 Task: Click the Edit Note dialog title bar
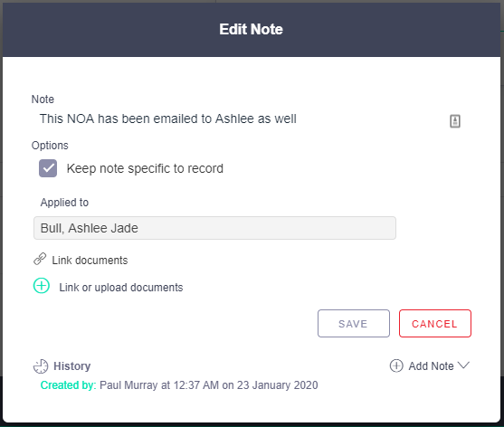click(252, 29)
